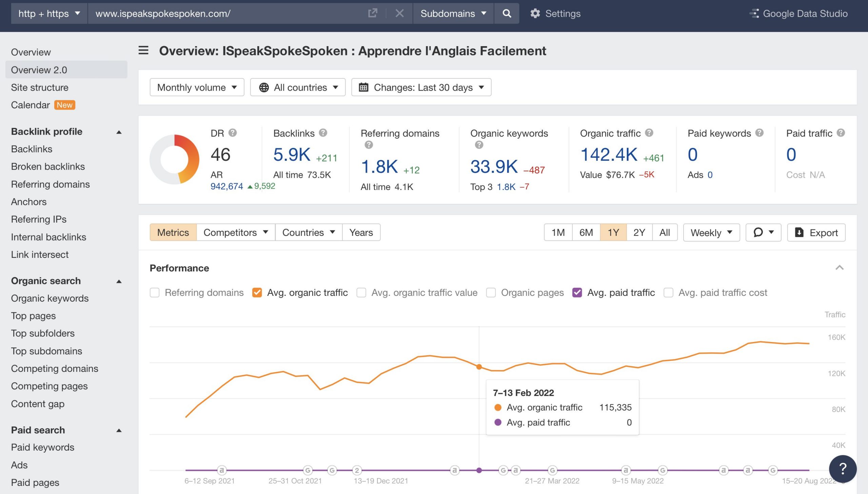Open the Weekly interval dropdown
868x494 pixels.
tap(711, 232)
